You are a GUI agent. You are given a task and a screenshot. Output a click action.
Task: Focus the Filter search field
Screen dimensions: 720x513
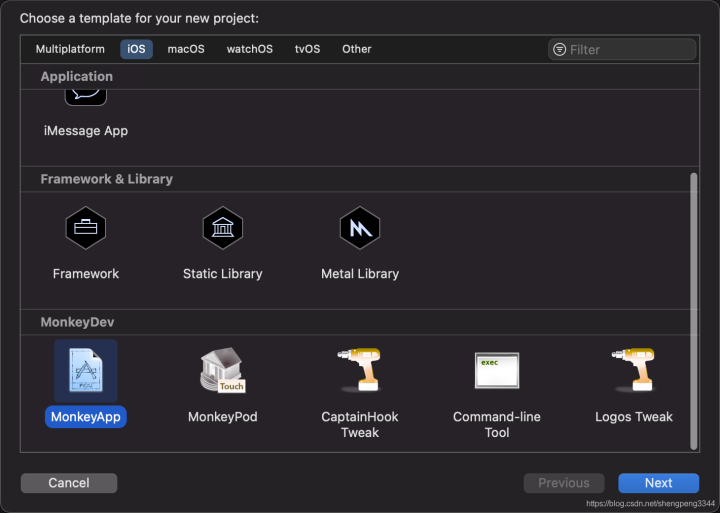coord(622,49)
